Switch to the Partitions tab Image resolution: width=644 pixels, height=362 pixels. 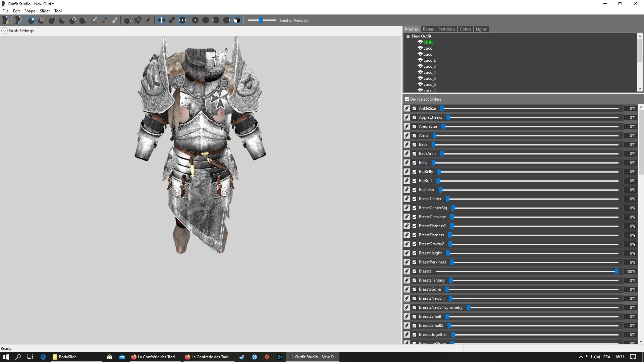446,29
